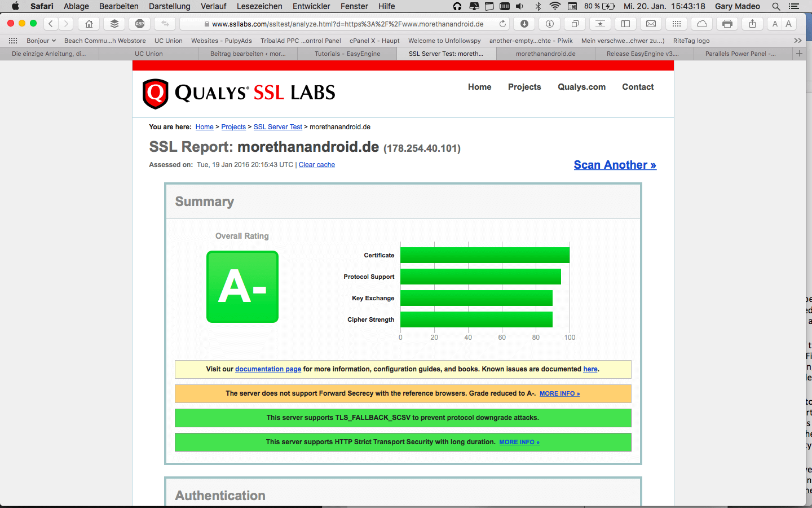Screen dimensions: 812x508
Task: Click the Qualys shield logo
Action: tap(156, 94)
